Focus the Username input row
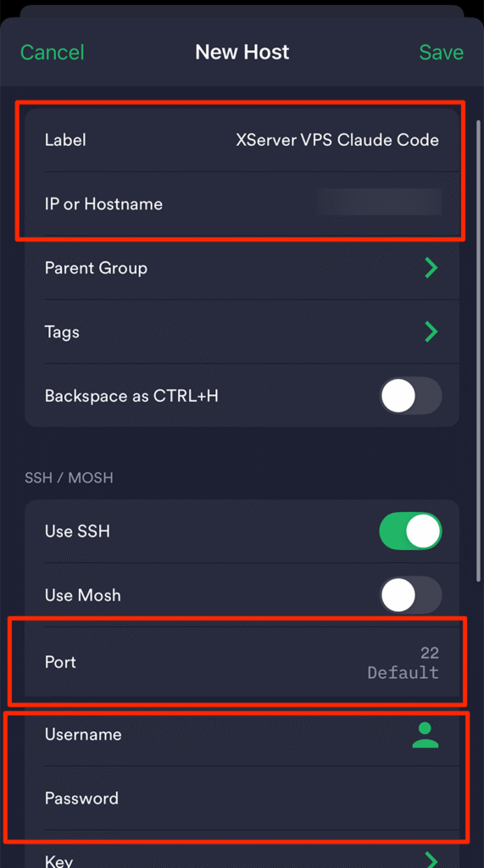 coord(242,735)
